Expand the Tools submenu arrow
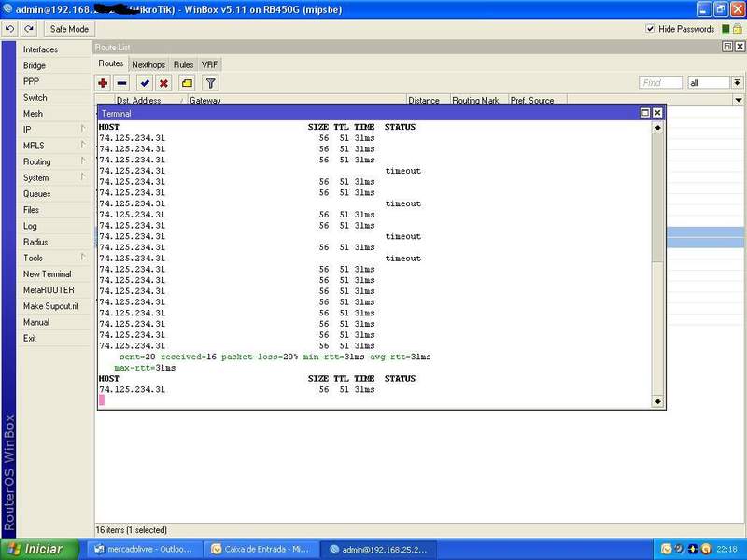 coord(83,258)
